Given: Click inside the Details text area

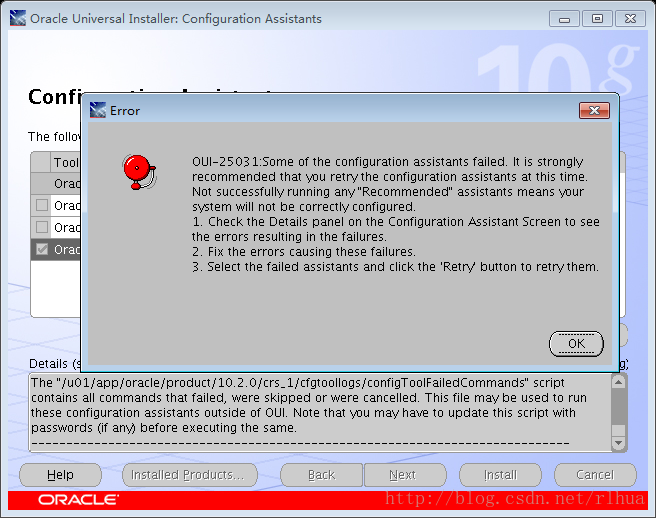Looking at the screenshot, I should (x=320, y=413).
